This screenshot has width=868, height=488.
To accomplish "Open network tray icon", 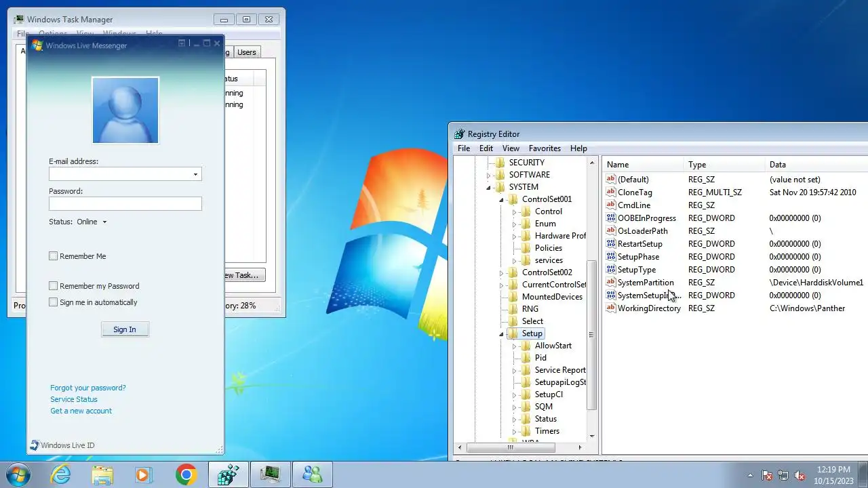I will (783, 475).
